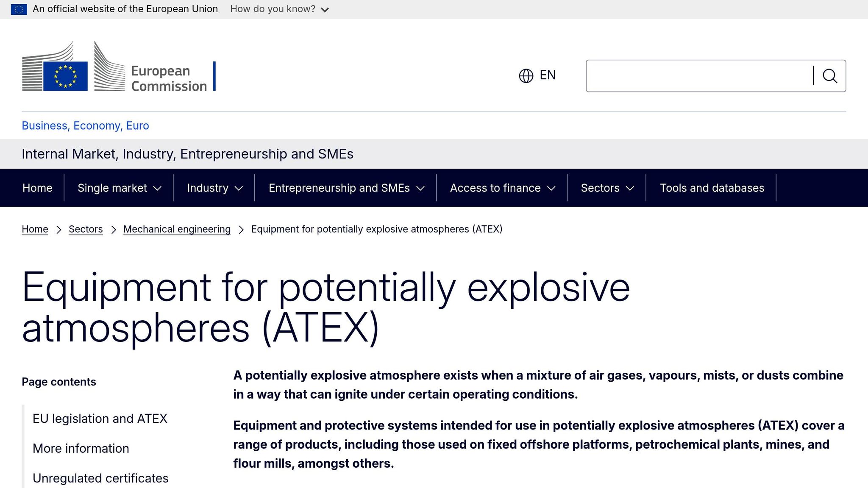Open the Sectors navigation menu
Image resolution: width=868 pixels, height=488 pixels.
pyautogui.click(x=600, y=188)
